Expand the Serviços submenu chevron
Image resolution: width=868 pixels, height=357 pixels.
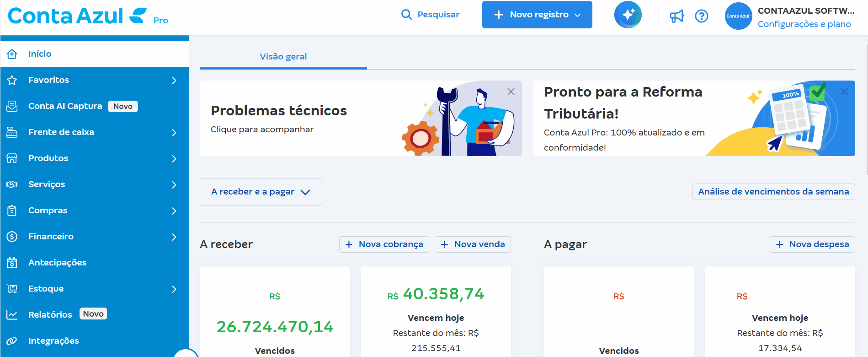(x=174, y=185)
